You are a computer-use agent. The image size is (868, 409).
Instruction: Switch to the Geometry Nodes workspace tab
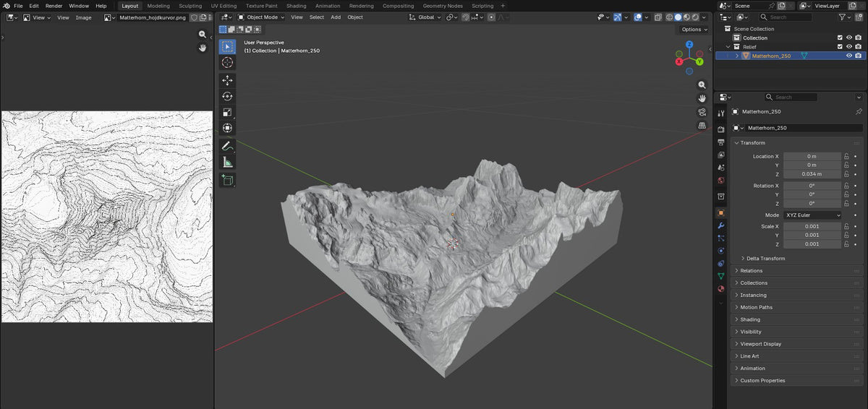443,6
